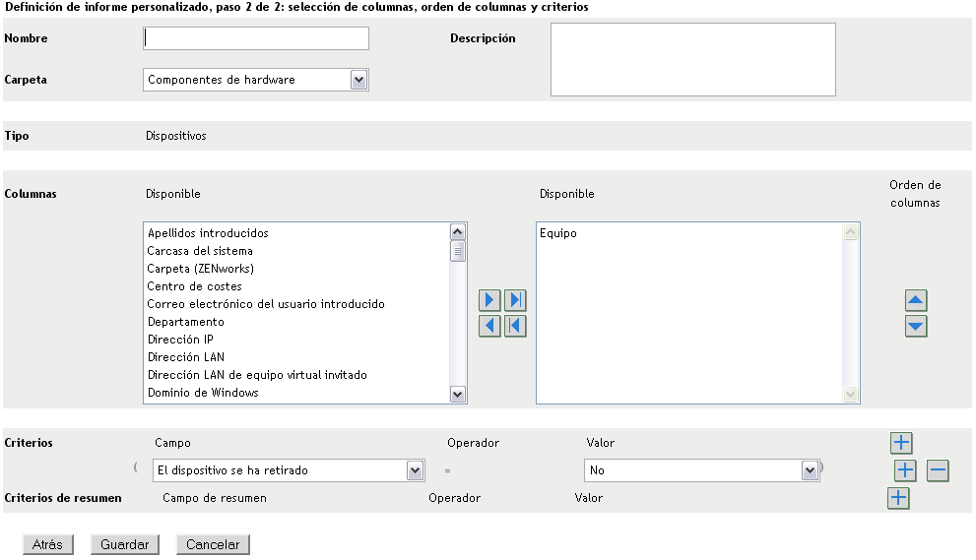Image resolution: width=976 pixels, height=560 pixels.
Task: Open the Carpeta folder dropdown
Action: click(x=358, y=80)
